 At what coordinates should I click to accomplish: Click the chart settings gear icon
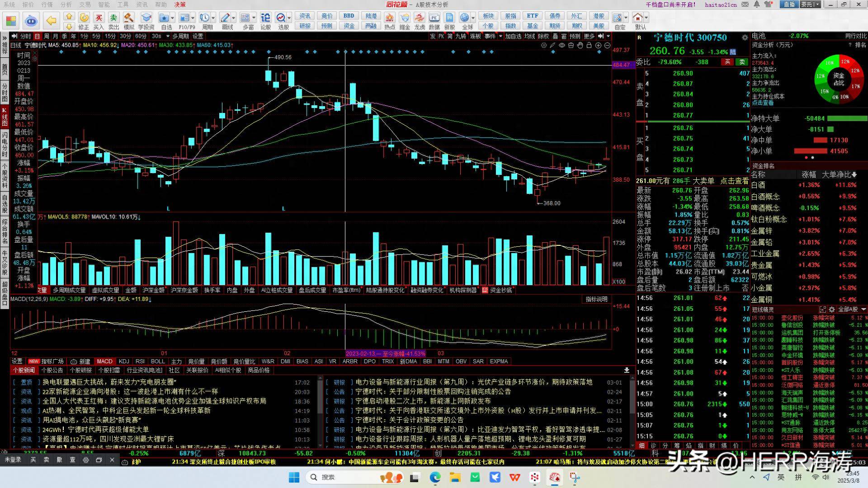pos(543,45)
